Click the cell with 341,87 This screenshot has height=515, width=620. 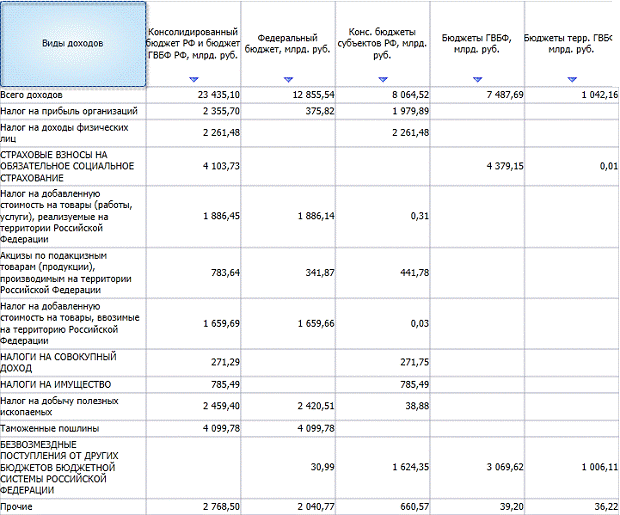tap(288, 273)
